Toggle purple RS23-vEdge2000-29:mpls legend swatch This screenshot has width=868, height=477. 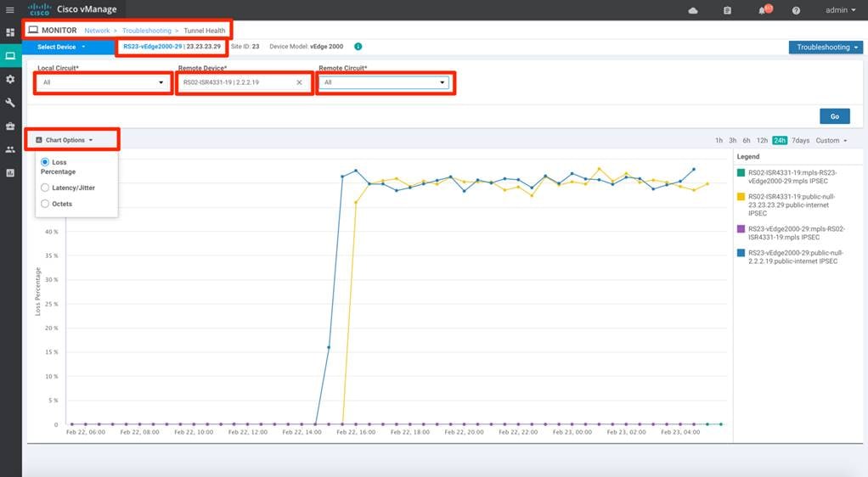pos(741,228)
